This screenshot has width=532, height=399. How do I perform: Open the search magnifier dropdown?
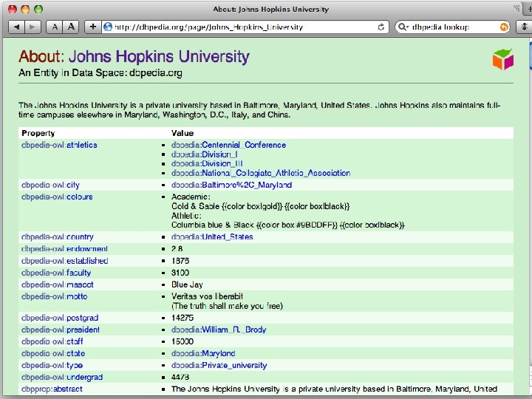point(403,26)
